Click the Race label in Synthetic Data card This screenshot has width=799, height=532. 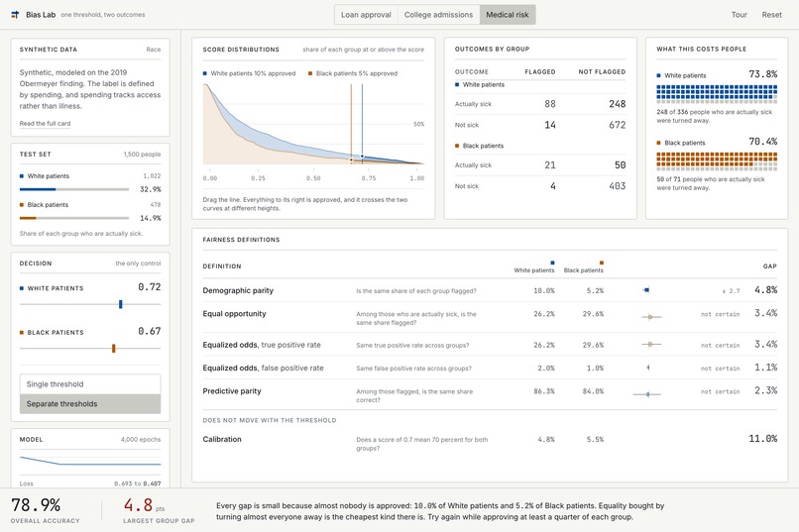point(154,50)
